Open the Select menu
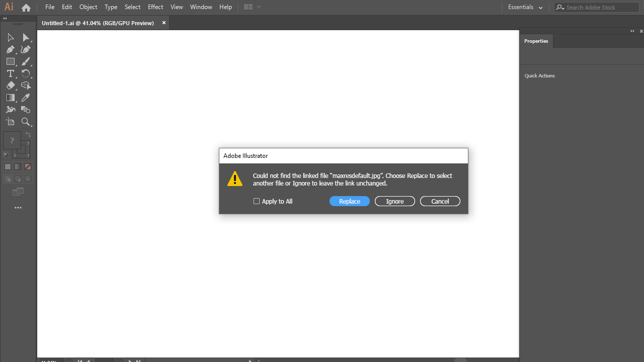Viewport: 644px width, 362px height. tap(133, 7)
